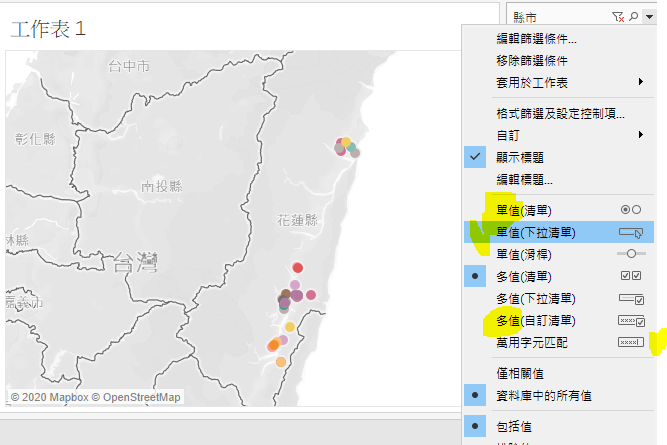Click the 台灣 map label

pyautogui.click(x=135, y=262)
